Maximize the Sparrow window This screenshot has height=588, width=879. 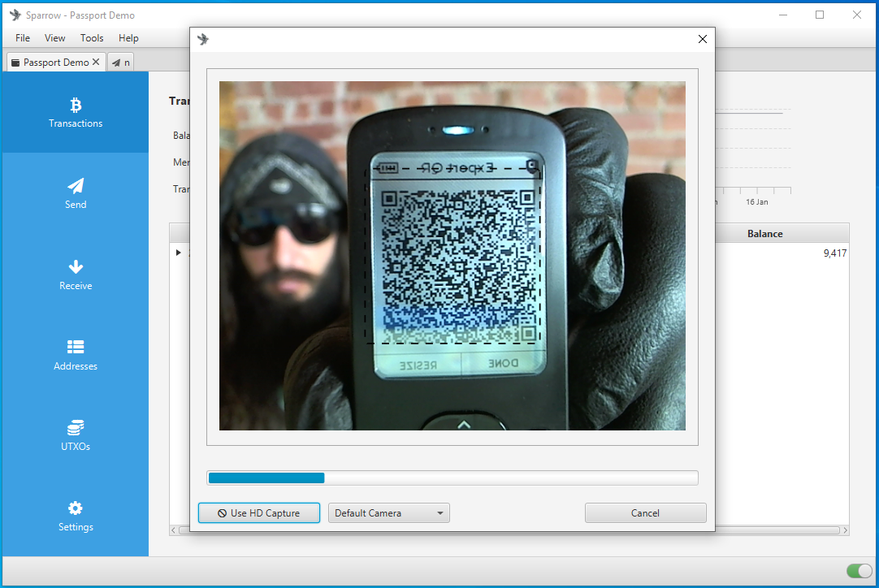coord(820,15)
